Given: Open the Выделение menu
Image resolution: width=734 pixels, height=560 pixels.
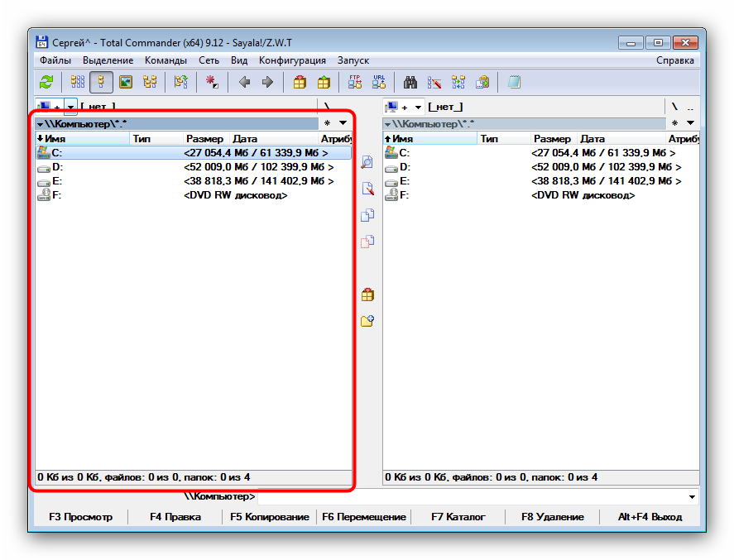Looking at the screenshot, I should pos(108,60).
